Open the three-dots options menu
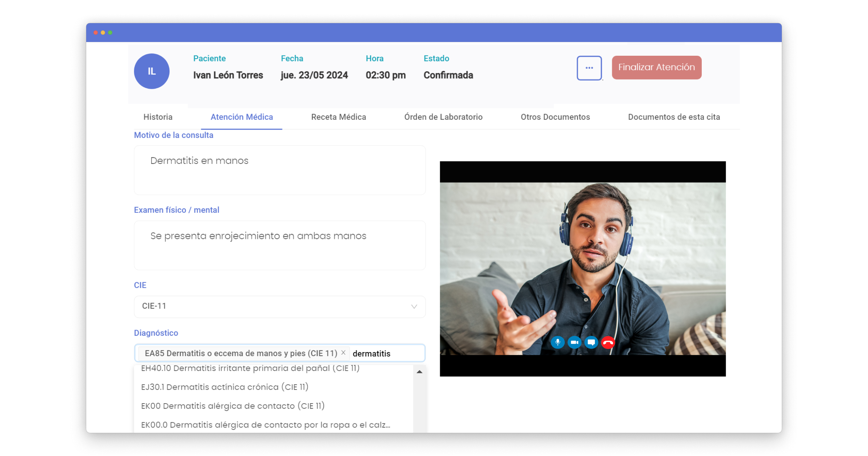868x456 pixels. [589, 68]
